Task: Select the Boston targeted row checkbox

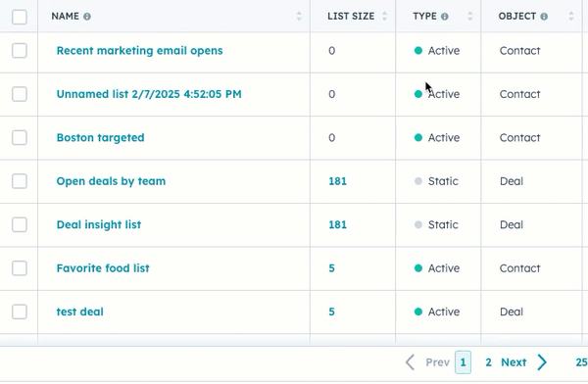Action: (20, 137)
